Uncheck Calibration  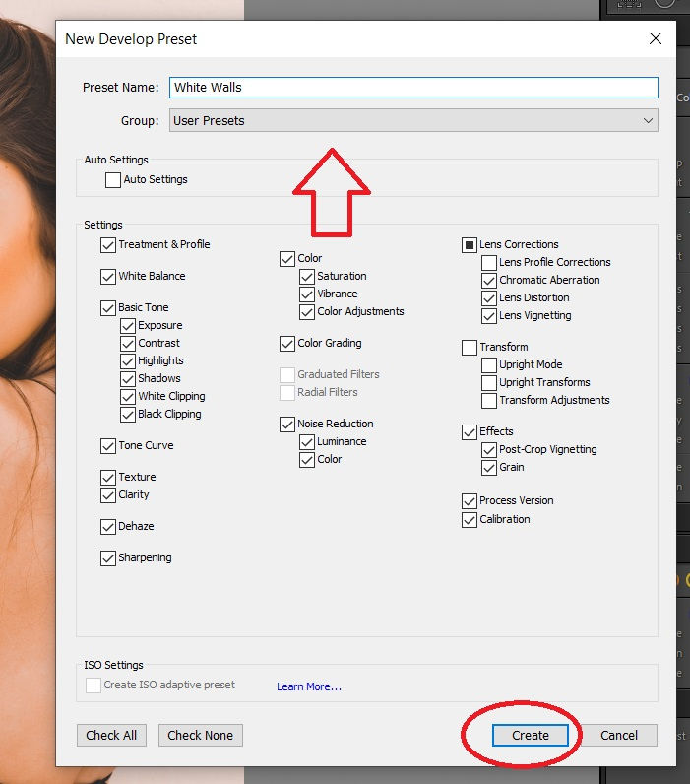[470, 520]
